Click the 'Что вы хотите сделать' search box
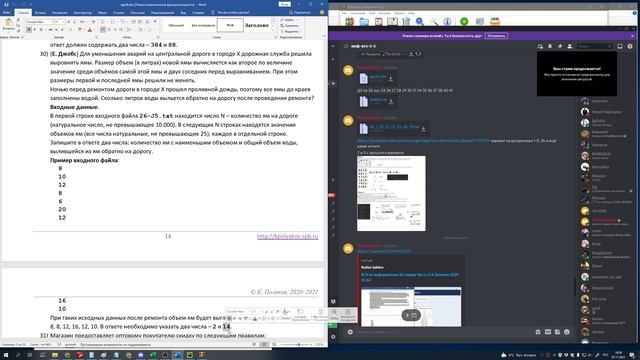The width and height of the screenshot is (640, 360). click(231, 13)
